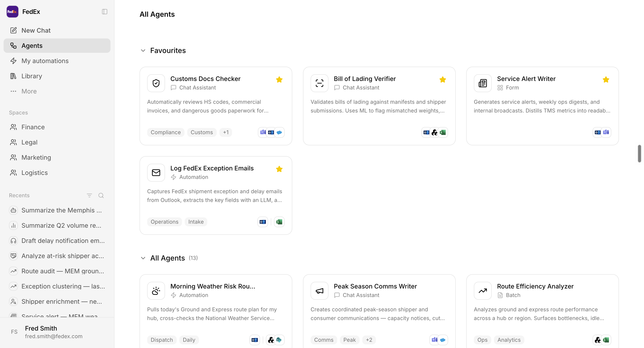
Task: Collapse the sidebar panel icon
Action: (x=104, y=11)
